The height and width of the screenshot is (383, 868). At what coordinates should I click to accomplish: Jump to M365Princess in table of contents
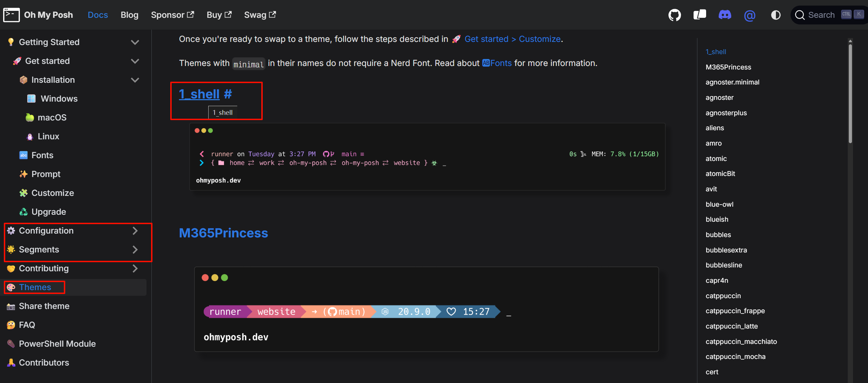pos(728,67)
